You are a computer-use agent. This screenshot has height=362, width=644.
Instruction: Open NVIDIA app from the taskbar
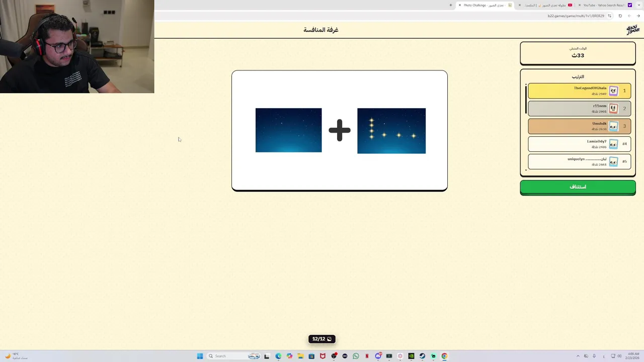click(x=411, y=356)
